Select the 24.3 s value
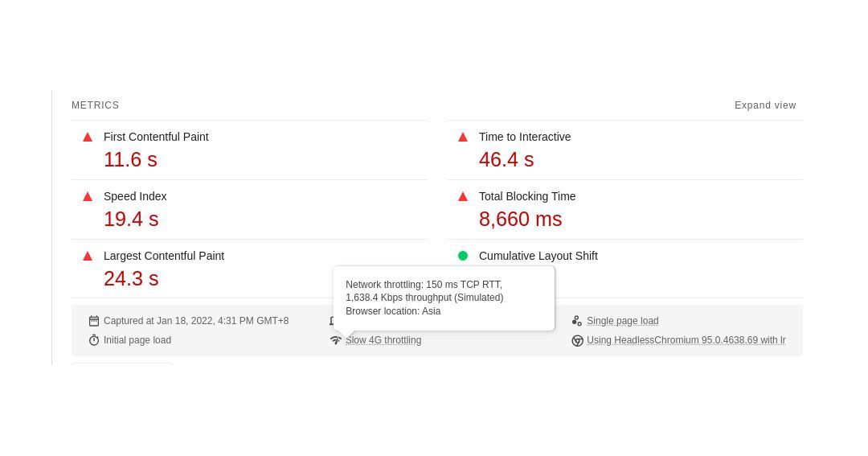This screenshot has width=868, height=456. click(x=131, y=279)
